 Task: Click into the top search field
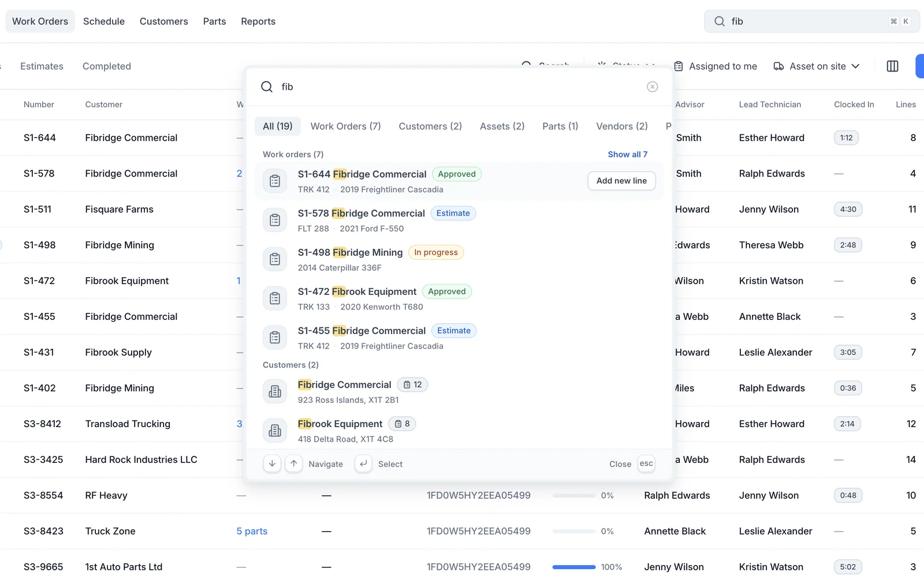(811, 21)
